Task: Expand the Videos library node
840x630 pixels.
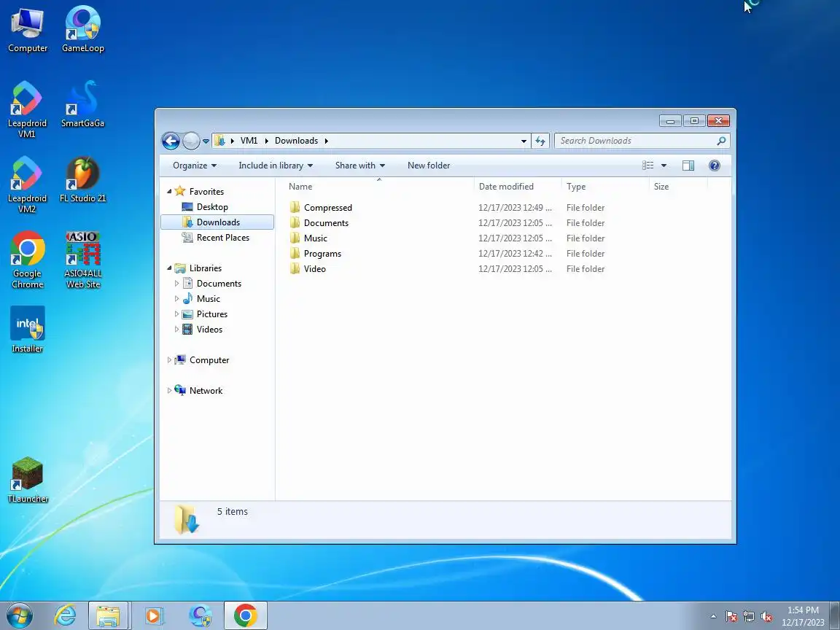Action: click(x=176, y=330)
